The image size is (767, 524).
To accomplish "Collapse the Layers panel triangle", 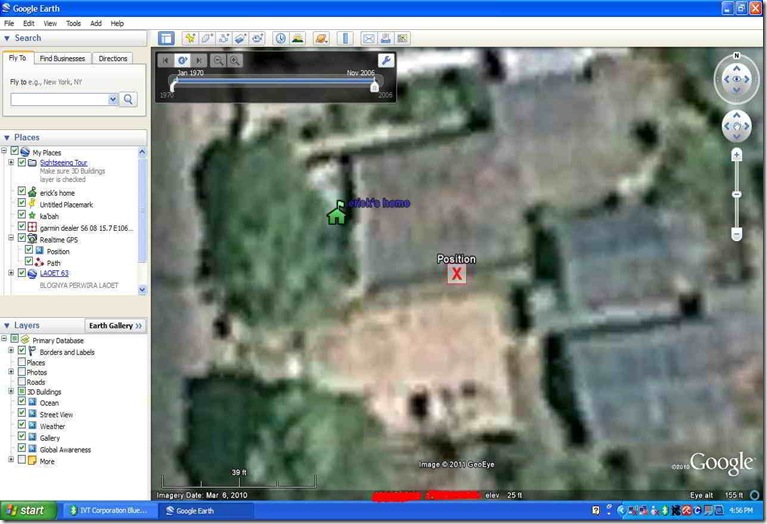I will click(x=7, y=325).
